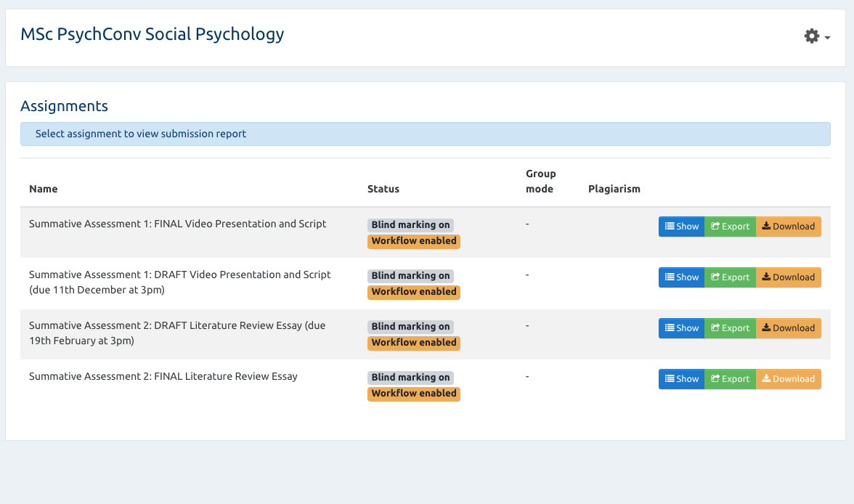Open the settings gear dropdown menu
This screenshot has width=854, height=504.
816,36
